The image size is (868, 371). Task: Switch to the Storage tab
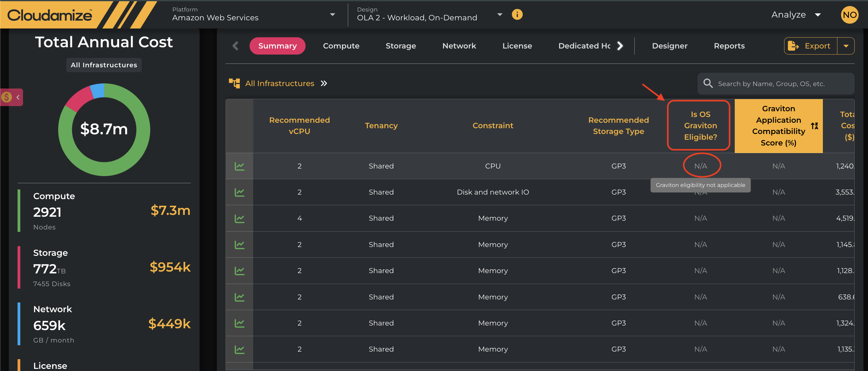pyautogui.click(x=401, y=46)
